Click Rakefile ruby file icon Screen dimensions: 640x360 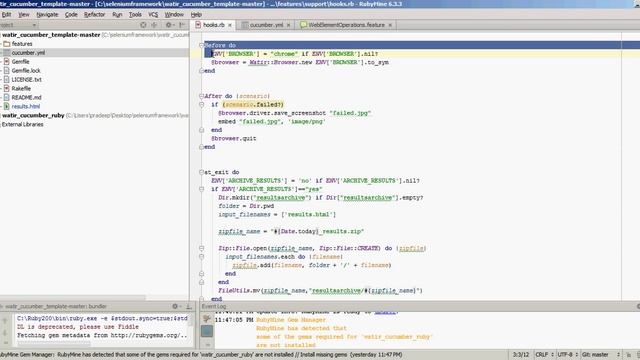coord(7,89)
